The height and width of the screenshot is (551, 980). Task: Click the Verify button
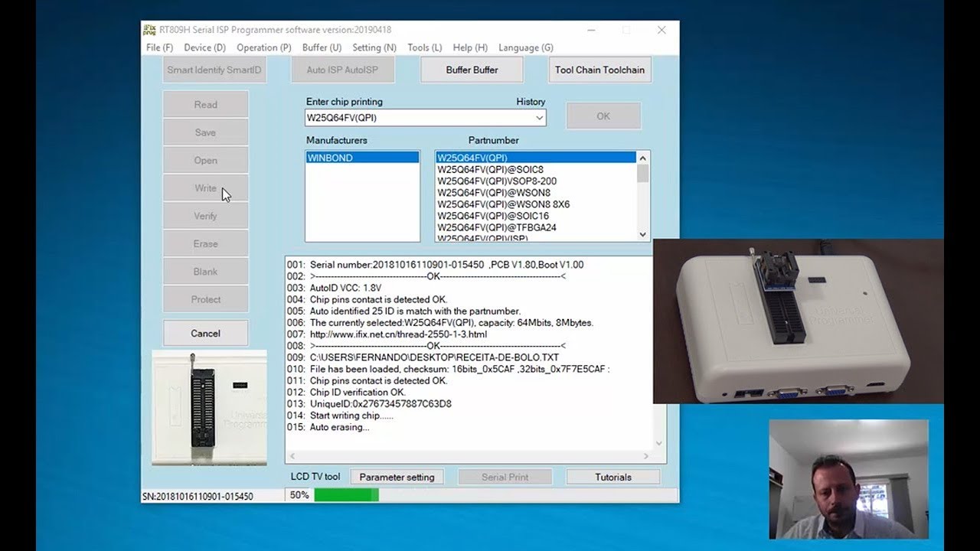pos(205,216)
